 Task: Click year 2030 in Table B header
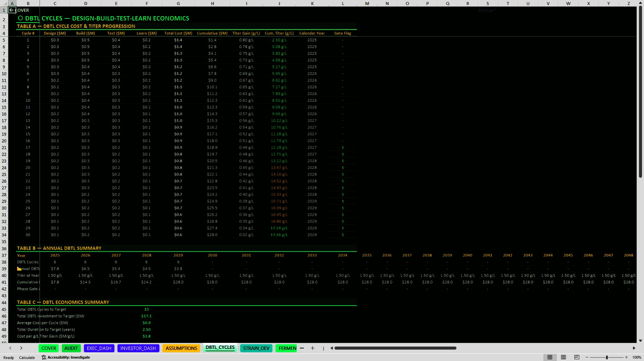(212, 255)
